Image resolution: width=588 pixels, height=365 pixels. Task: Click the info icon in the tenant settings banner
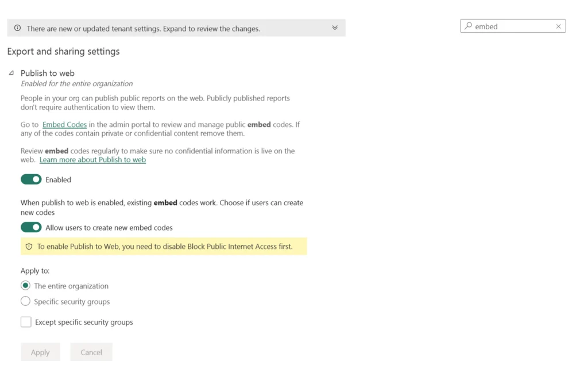17,28
